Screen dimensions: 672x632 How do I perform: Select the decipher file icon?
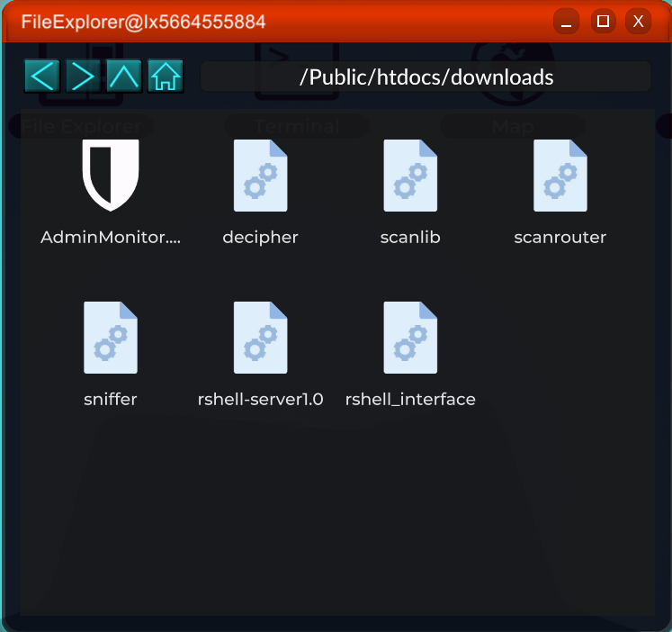(260, 176)
